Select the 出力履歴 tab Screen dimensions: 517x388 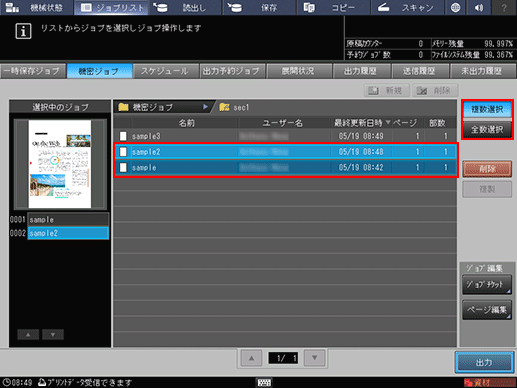click(x=362, y=71)
